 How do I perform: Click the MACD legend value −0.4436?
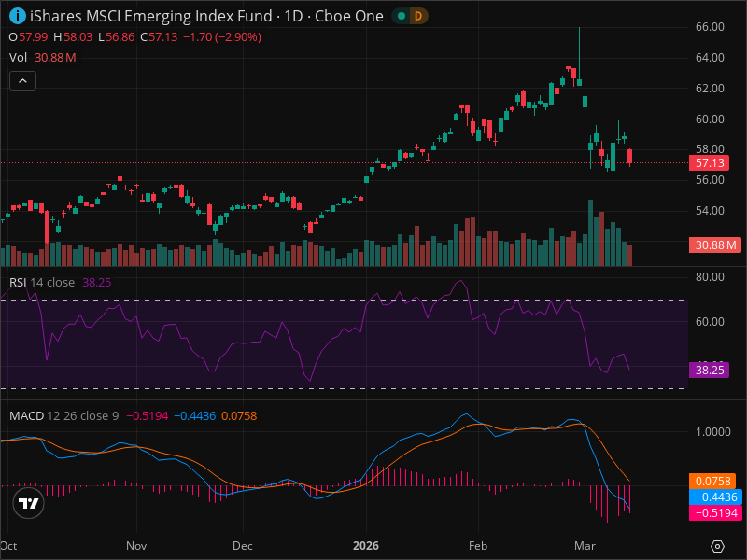tap(195, 415)
